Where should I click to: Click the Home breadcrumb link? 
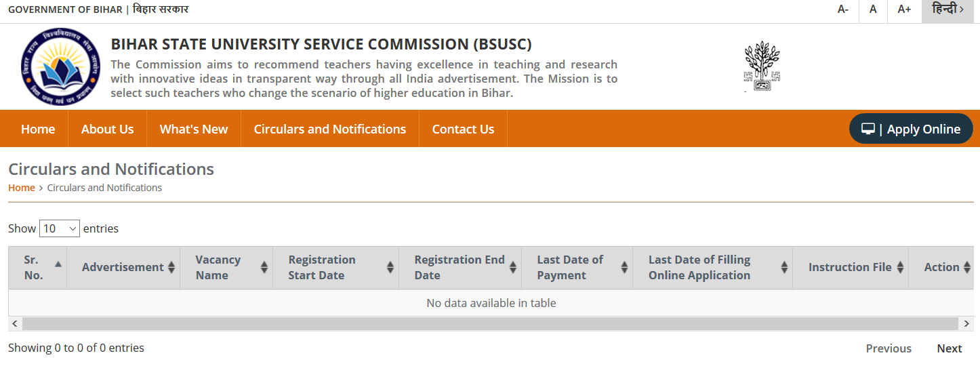(22, 188)
